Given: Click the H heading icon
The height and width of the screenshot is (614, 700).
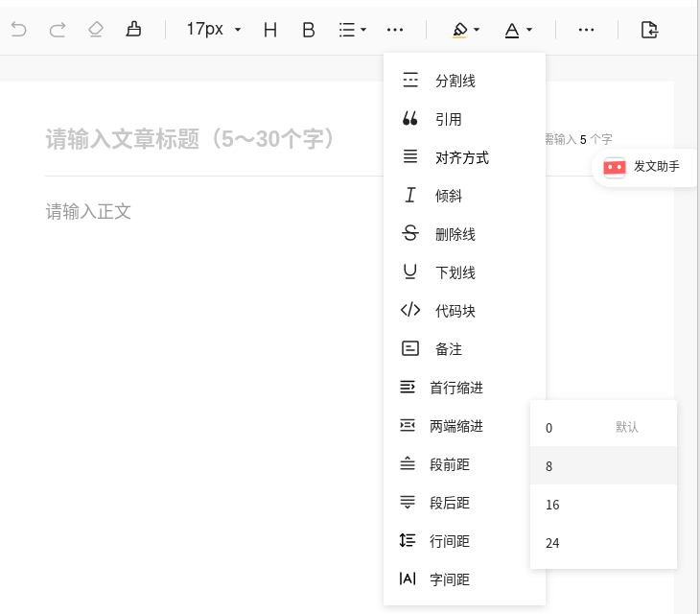Looking at the screenshot, I should point(269,30).
